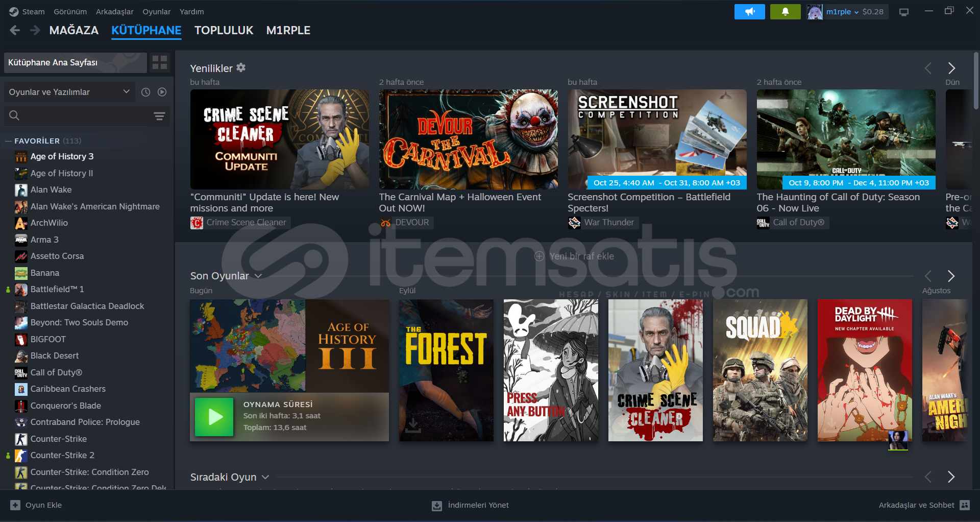This screenshot has height=522, width=980.
Task: Click the Assetto Corsa list icon
Action: click(x=21, y=256)
